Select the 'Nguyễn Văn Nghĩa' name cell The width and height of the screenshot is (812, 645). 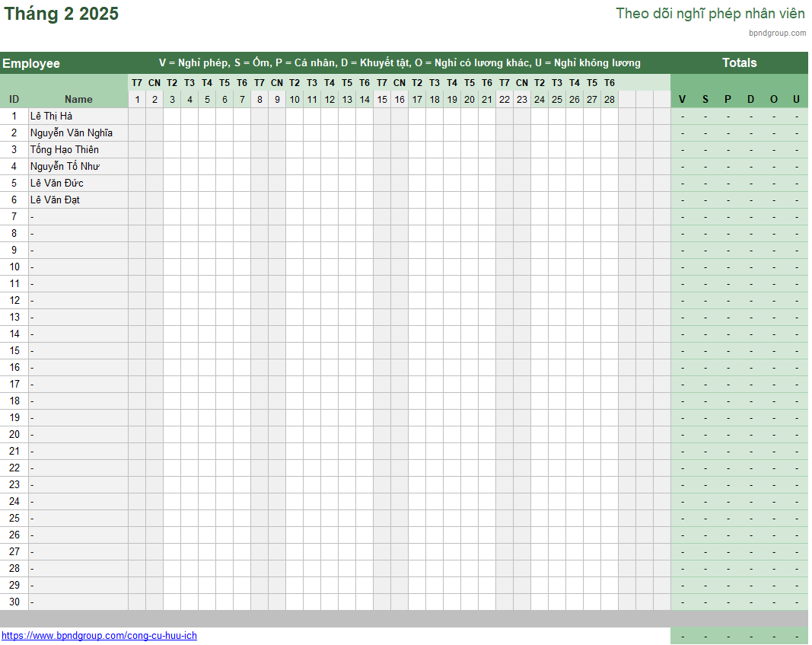click(x=72, y=133)
